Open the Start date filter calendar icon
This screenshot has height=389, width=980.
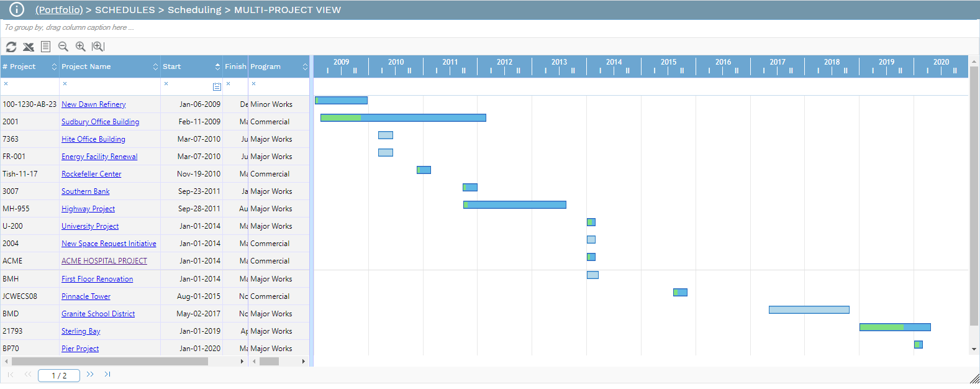point(217,86)
